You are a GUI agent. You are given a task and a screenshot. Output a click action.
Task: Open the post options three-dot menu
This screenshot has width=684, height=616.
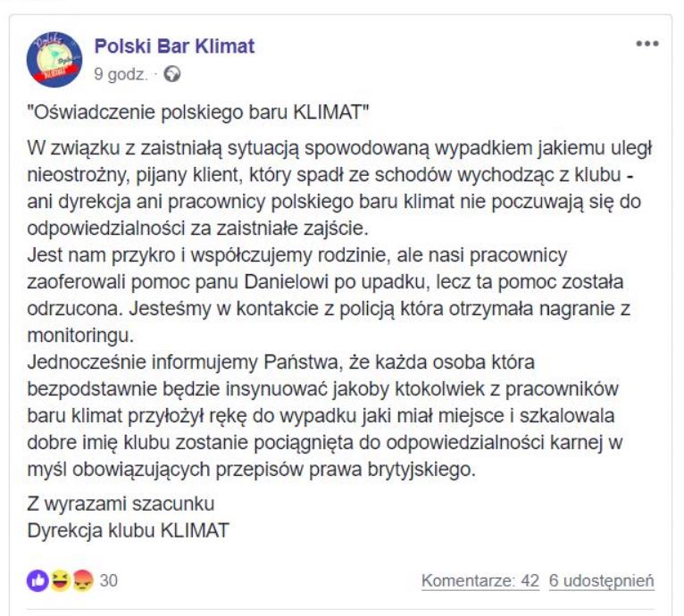click(x=646, y=44)
